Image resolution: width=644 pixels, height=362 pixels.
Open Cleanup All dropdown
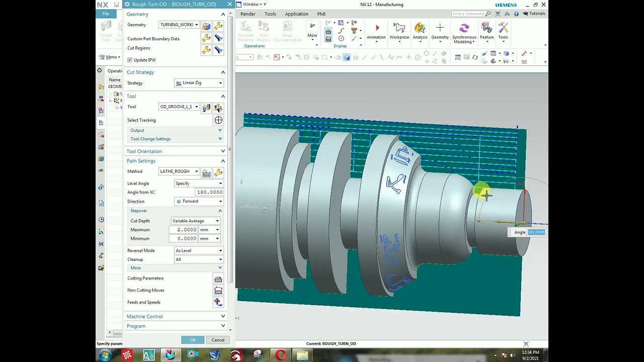[199, 259]
